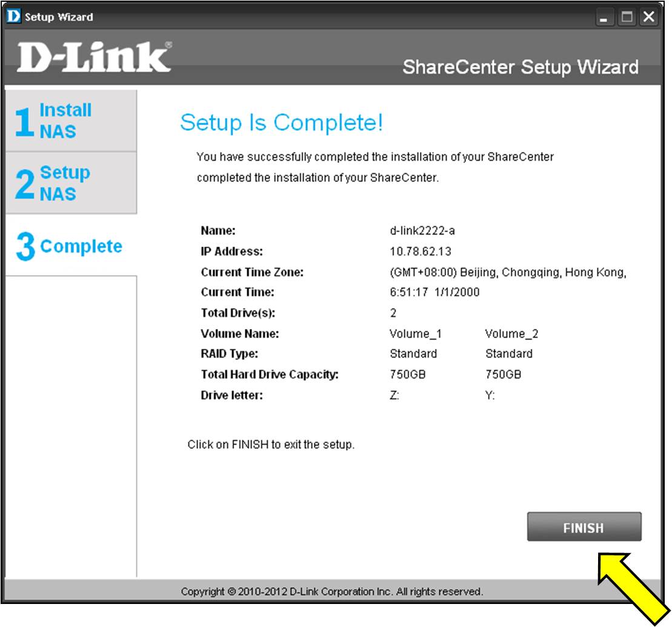Click the 'Total Hard Drive Capacity:' label

(x=270, y=374)
